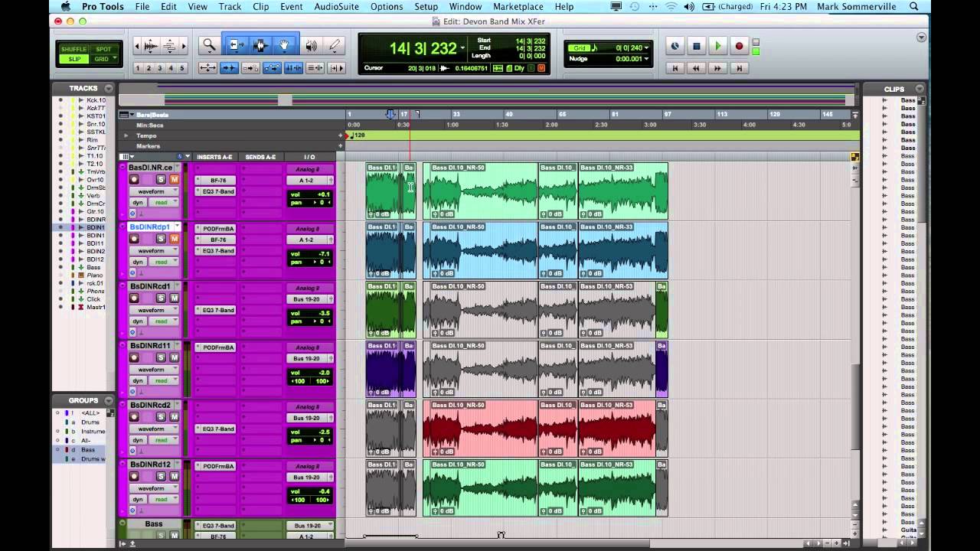Toggle Zoom Toggle double-arrow icon
980x551 pixels.
(x=207, y=68)
